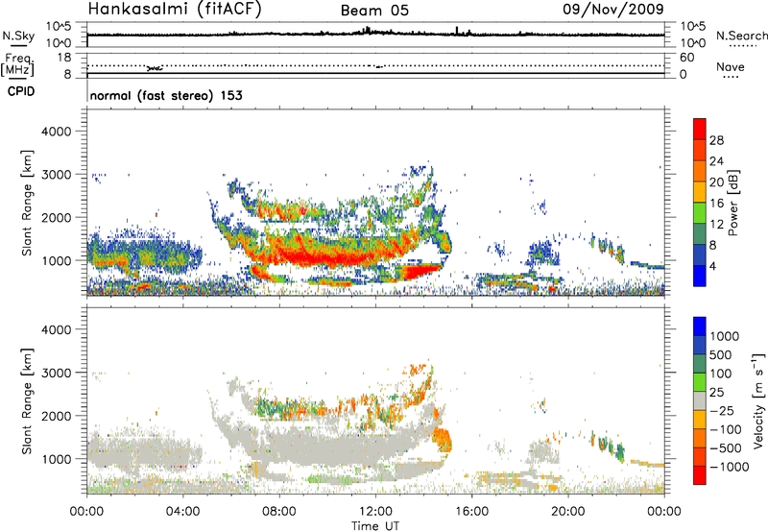This screenshot has width=768, height=532.
Task: Click the gray segment of the velocity color bar
Action: [x=700, y=400]
